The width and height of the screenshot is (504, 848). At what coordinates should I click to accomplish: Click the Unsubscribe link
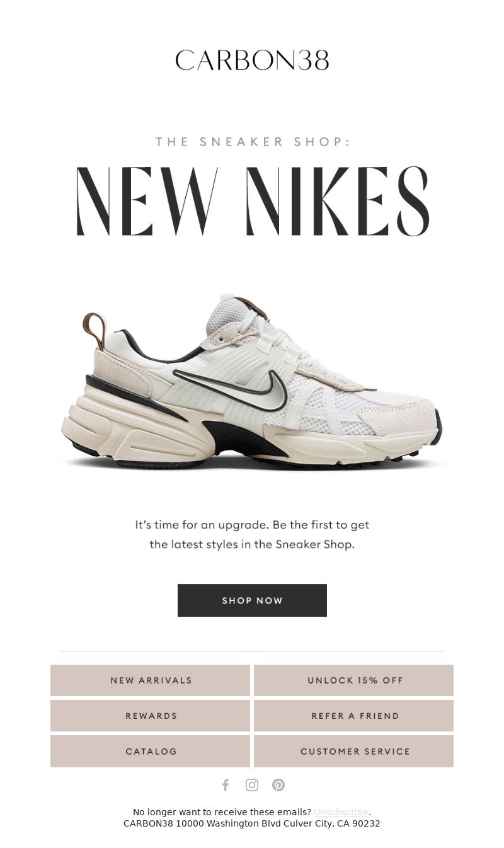(341, 812)
